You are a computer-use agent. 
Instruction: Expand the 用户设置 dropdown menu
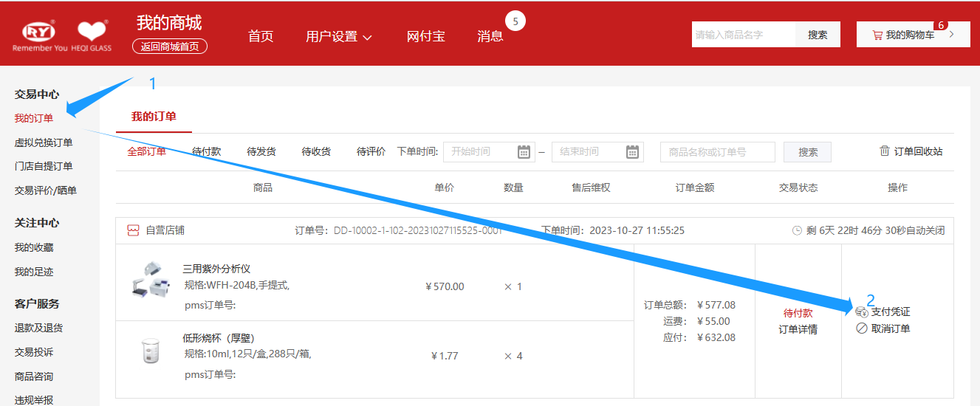tap(338, 36)
